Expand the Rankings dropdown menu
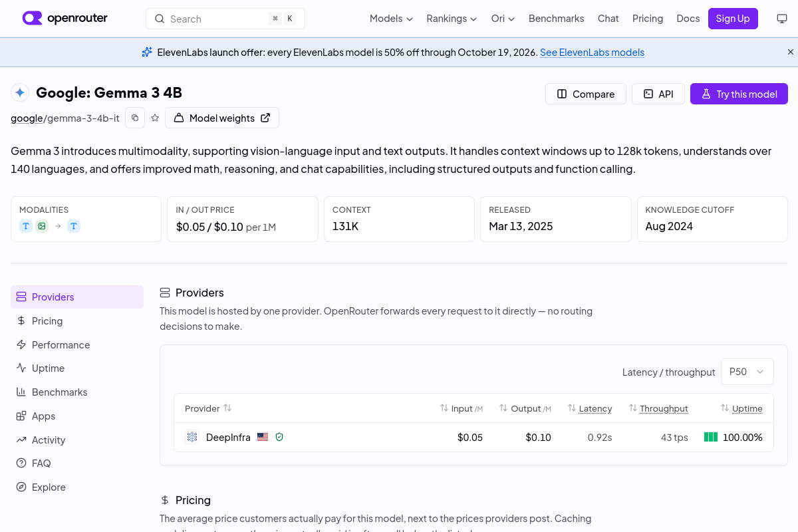The height and width of the screenshot is (532, 798). pyautogui.click(x=452, y=19)
